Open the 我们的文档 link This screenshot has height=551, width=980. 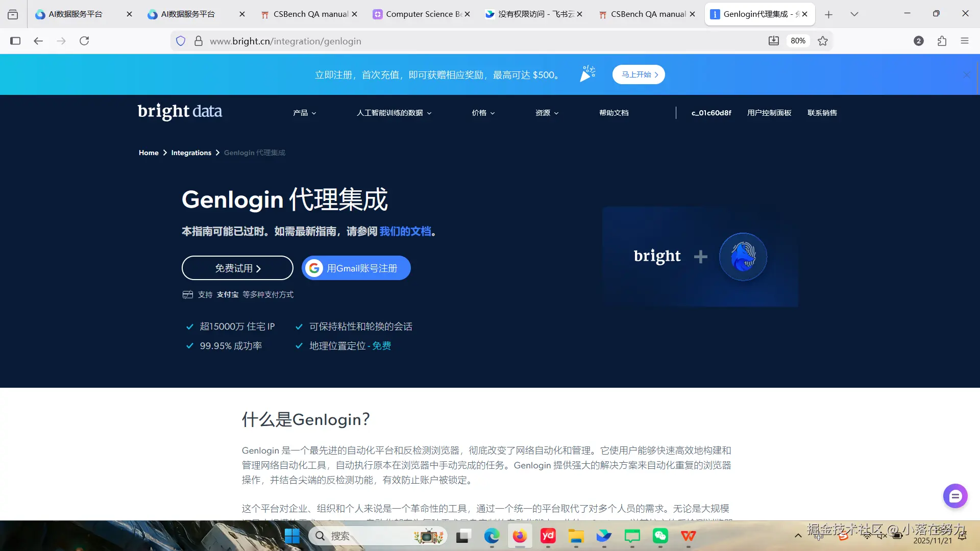pos(405,231)
